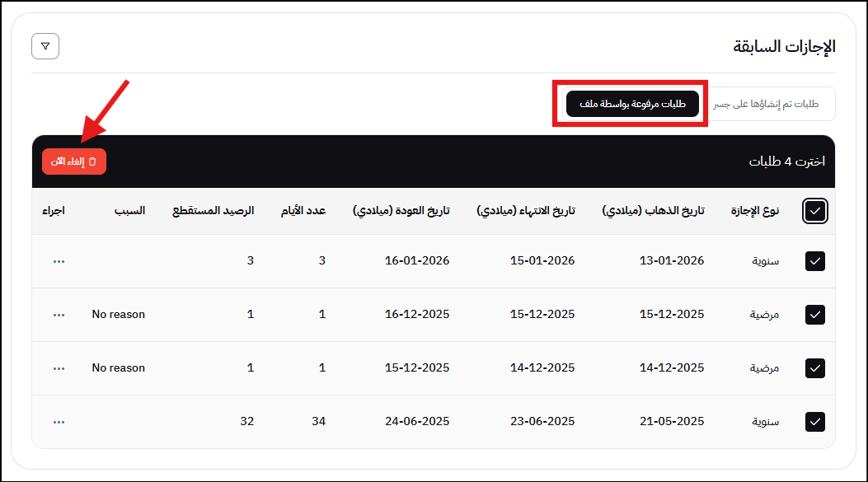This screenshot has width=868, height=482.
Task: Open three-dots menu for 15-12-2025 sick leave
Action: point(59,315)
